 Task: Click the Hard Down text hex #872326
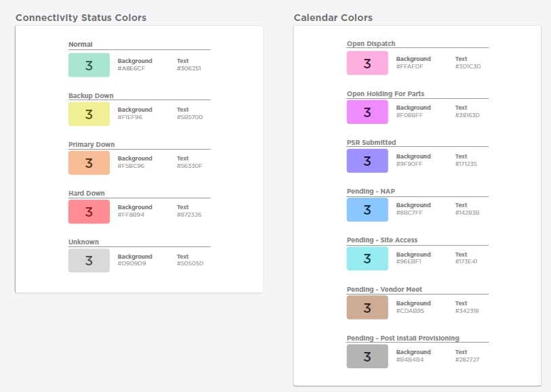(189, 215)
